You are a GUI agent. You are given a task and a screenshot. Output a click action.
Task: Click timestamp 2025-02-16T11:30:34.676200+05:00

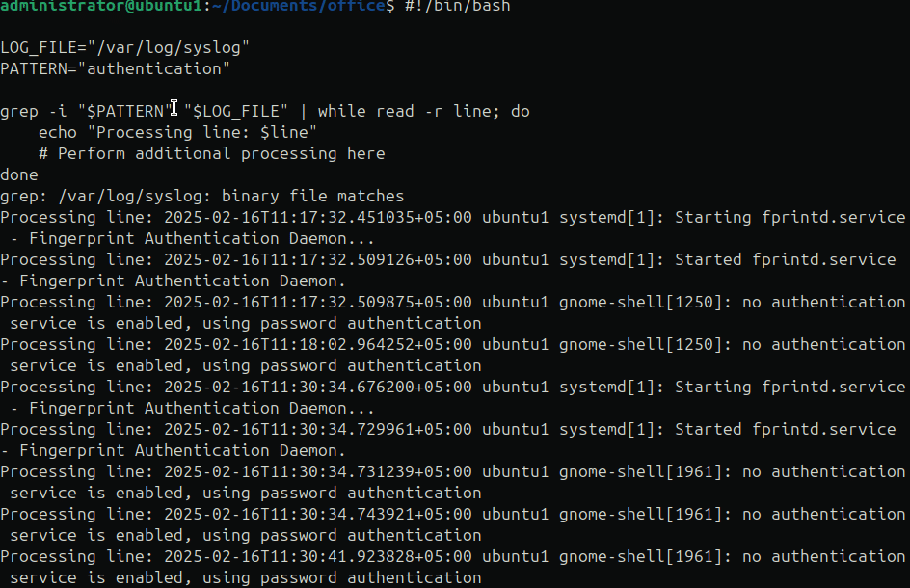point(318,387)
